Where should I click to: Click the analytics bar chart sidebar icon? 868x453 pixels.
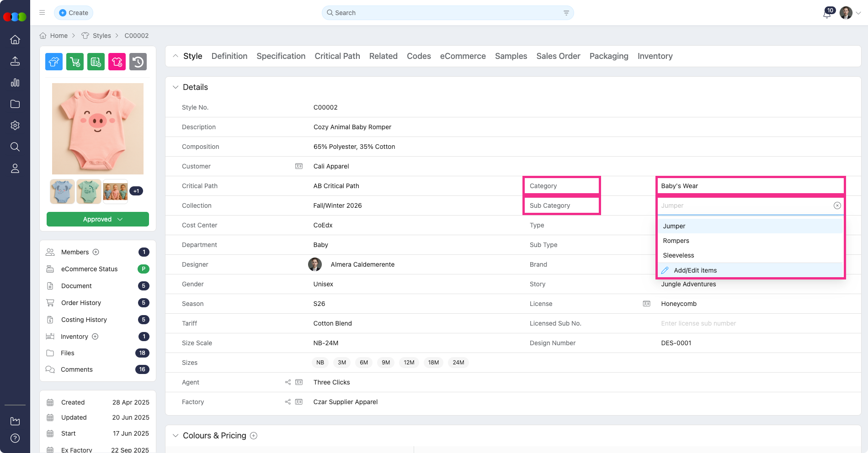point(15,83)
